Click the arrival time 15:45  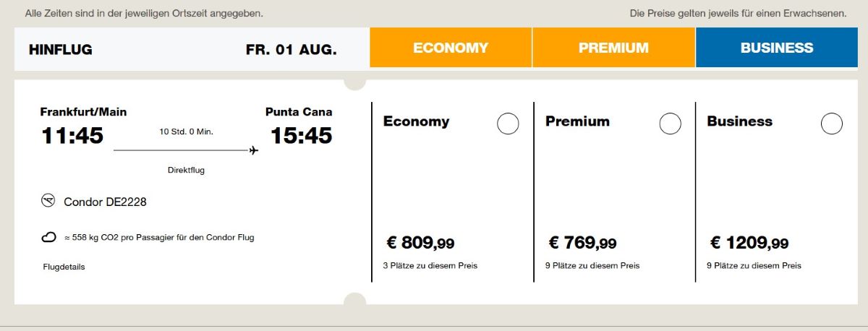301,135
